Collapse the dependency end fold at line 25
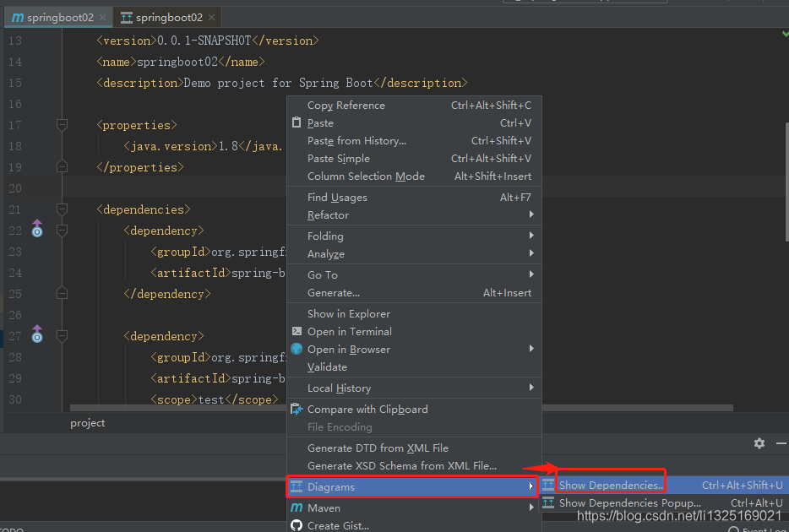The image size is (789, 532). point(62,293)
